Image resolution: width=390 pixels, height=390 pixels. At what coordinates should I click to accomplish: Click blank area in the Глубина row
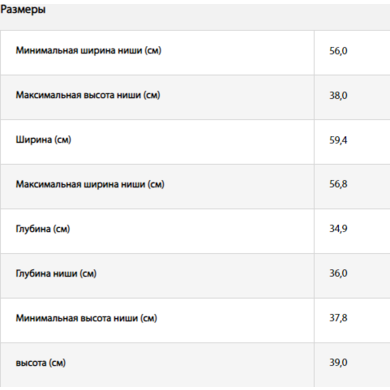(x=192, y=231)
